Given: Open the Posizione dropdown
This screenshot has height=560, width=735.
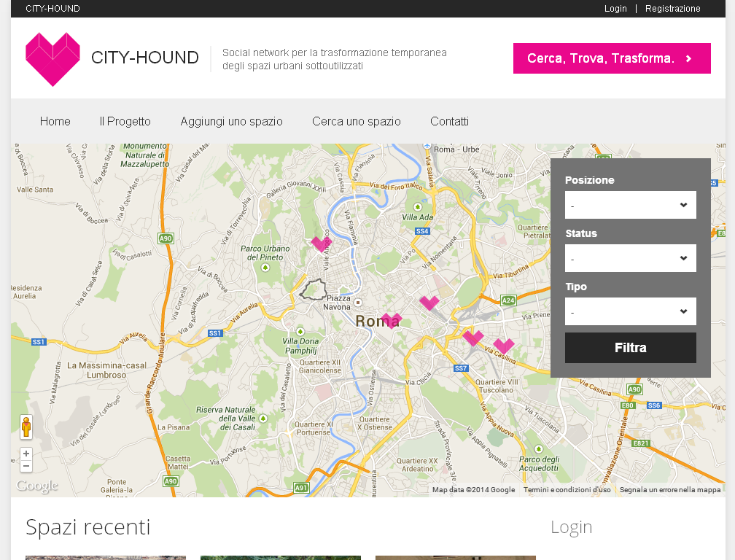Looking at the screenshot, I should pyautogui.click(x=631, y=205).
